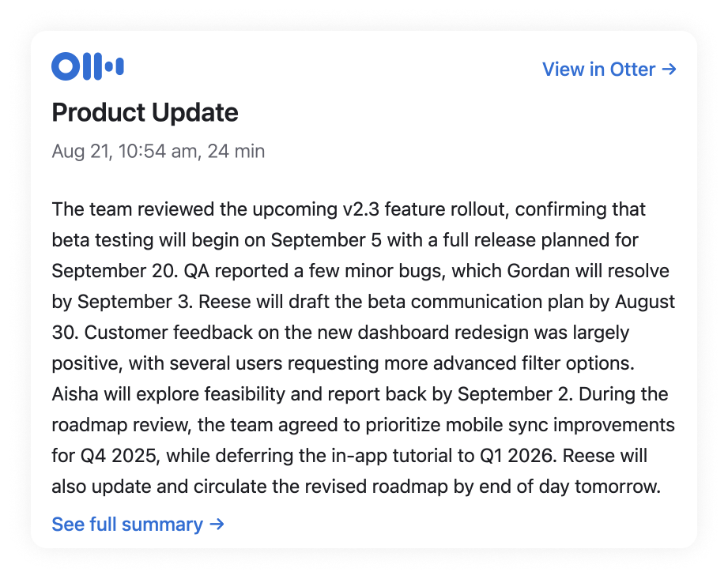Click the arrow beside View in Otter

(669, 70)
